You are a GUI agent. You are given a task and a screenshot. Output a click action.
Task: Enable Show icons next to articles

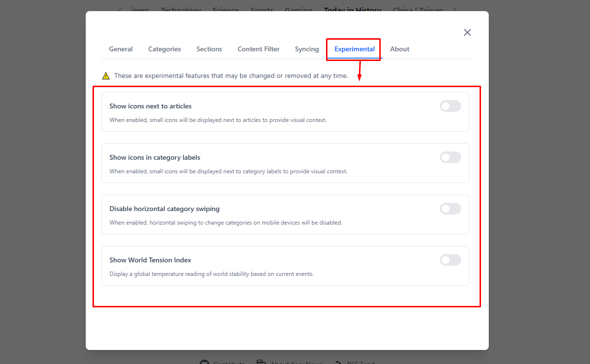450,106
